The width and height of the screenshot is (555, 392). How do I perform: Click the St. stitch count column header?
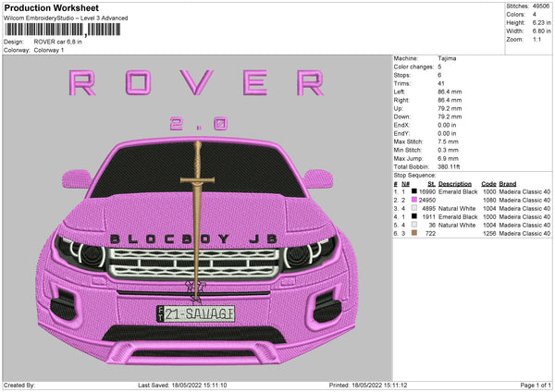431,183
